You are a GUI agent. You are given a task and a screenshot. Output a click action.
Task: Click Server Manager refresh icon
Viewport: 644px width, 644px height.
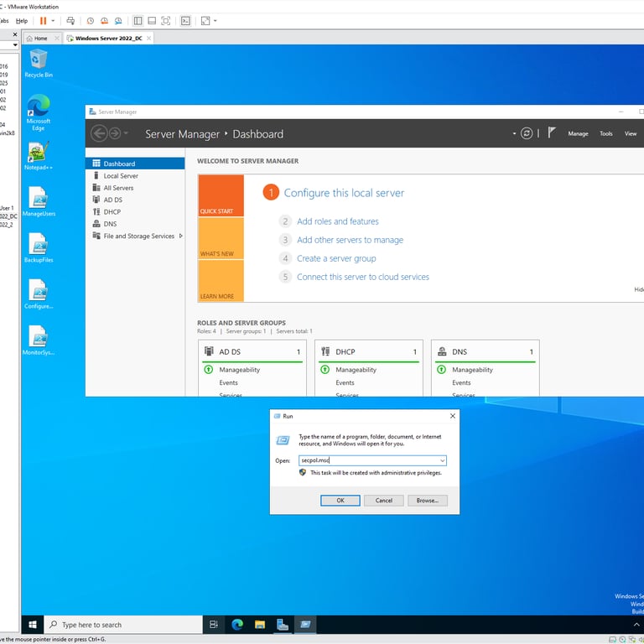click(x=527, y=133)
